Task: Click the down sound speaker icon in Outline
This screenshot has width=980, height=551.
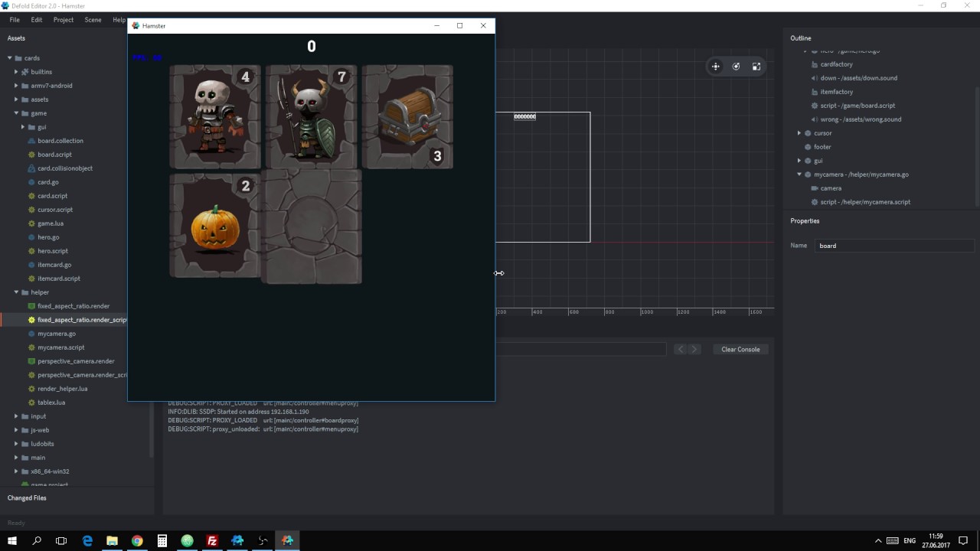Action: [x=815, y=78]
